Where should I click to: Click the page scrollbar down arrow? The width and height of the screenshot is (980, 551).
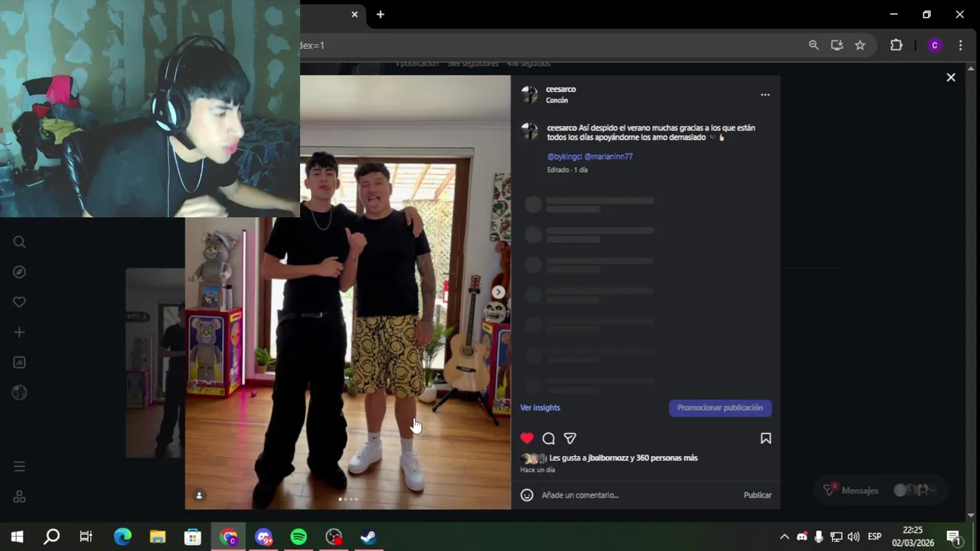tap(972, 515)
